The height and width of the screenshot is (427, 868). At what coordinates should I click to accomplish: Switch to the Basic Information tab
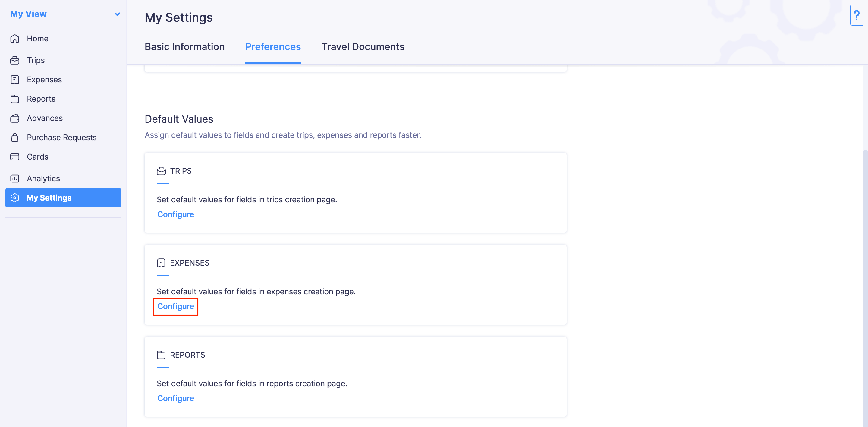pos(185,46)
